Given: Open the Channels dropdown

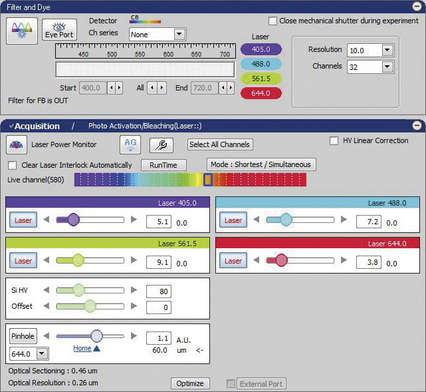Looking at the screenshot, I should pyautogui.click(x=387, y=67).
